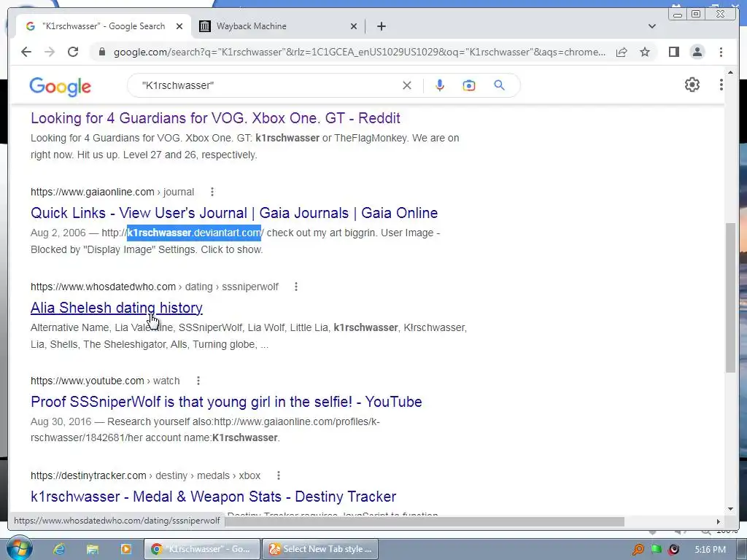Click the scroll-down arrow of vertical scrollbar
Viewport: 747px width, 560px height.
730,508
